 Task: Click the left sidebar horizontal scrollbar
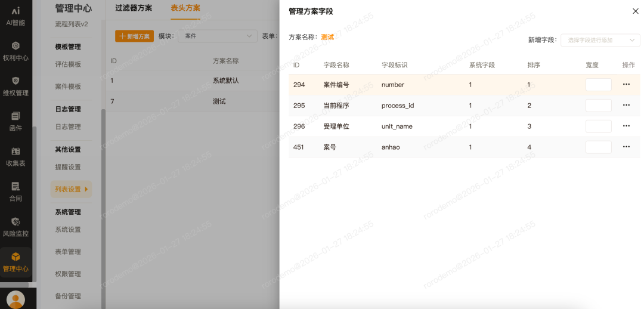click(x=14, y=285)
